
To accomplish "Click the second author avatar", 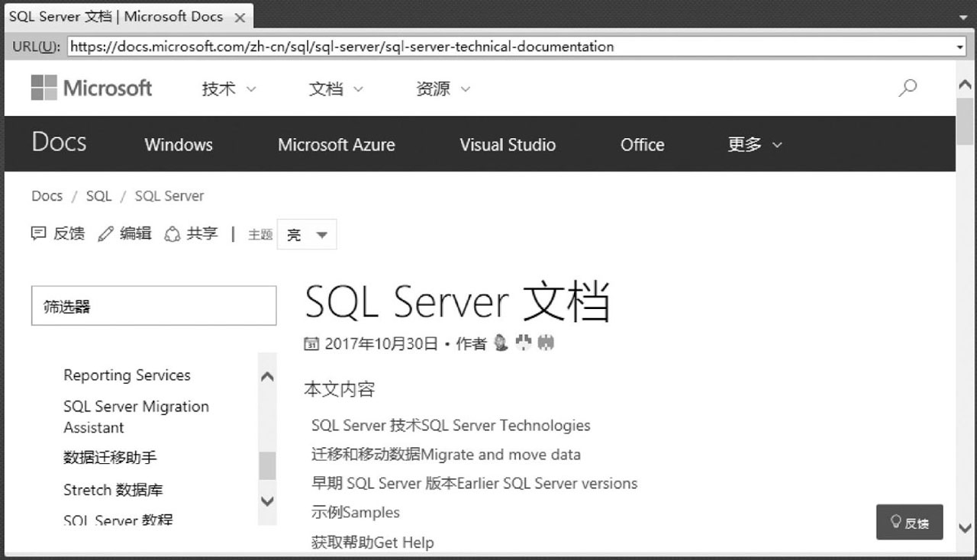I will 524,343.
